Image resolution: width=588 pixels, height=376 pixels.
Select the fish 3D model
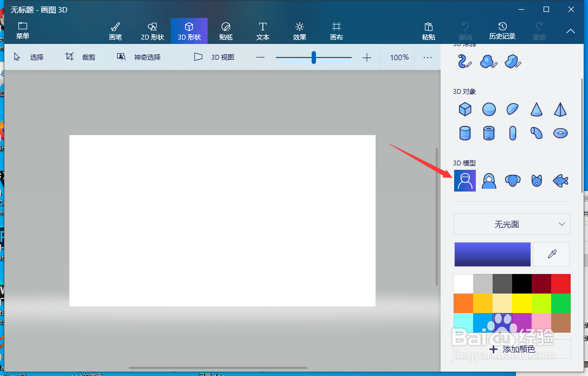tap(560, 181)
